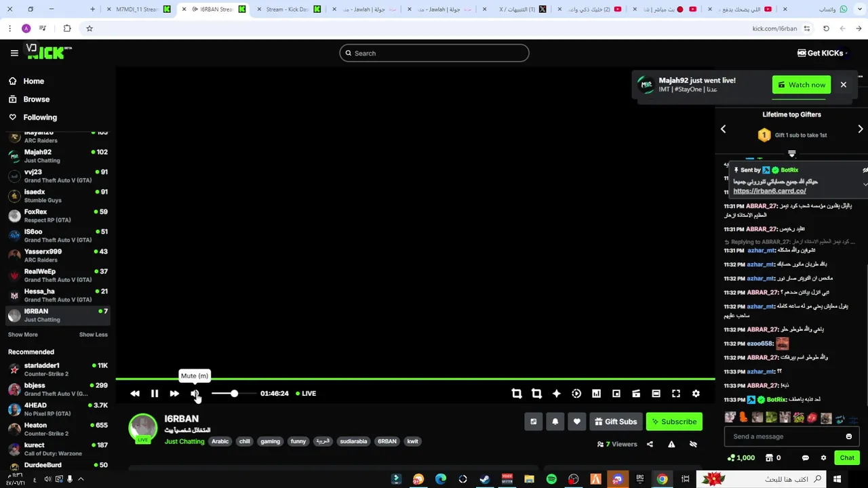Click the Kick search box
Screen dimensions: 868x488
[x=434, y=53]
